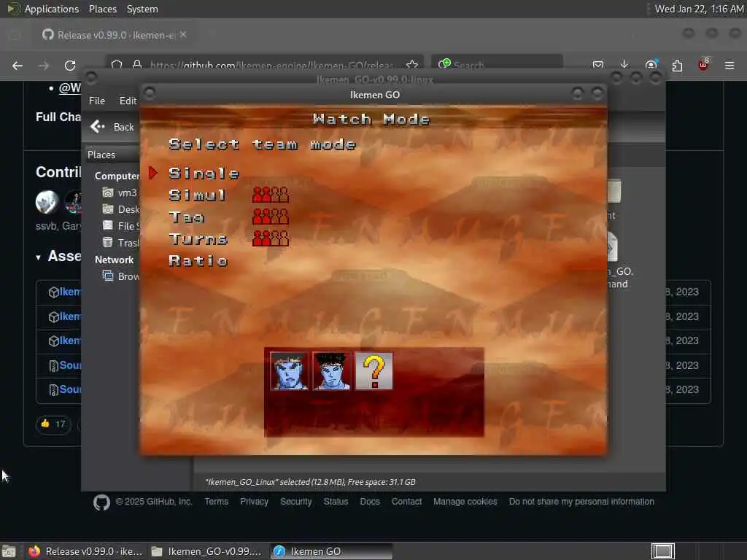
Task: Select Simul team mode
Action: [x=197, y=195]
